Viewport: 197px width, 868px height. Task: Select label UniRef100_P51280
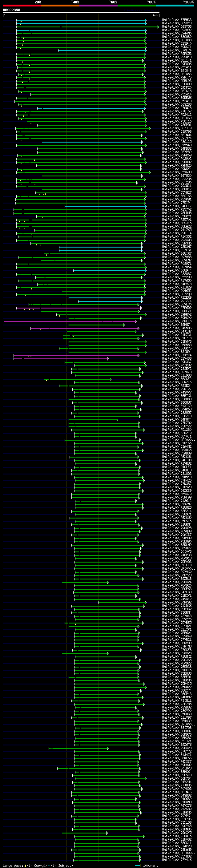click(x=177, y=430)
